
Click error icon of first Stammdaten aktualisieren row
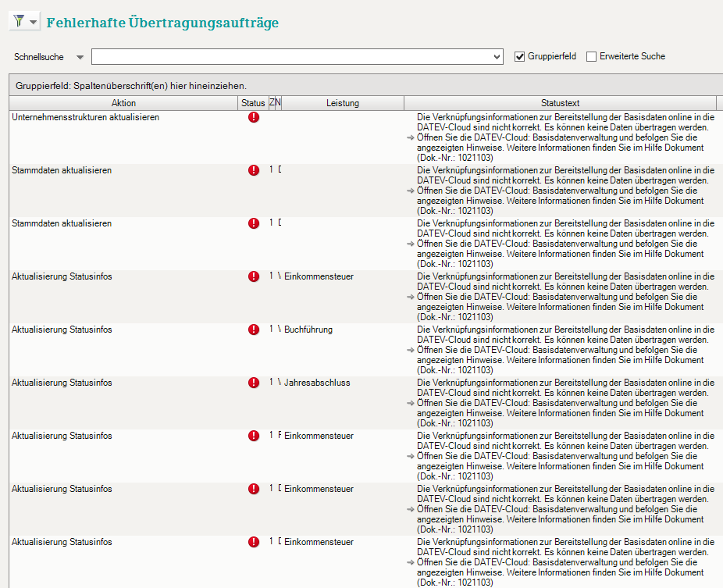click(x=254, y=170)
